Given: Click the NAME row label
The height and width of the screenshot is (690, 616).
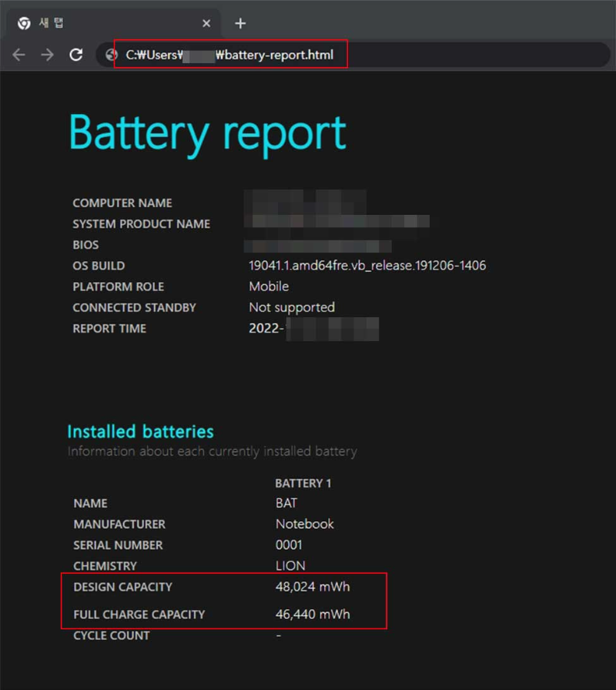Looking at the screenshot, I should pos(90,503).
